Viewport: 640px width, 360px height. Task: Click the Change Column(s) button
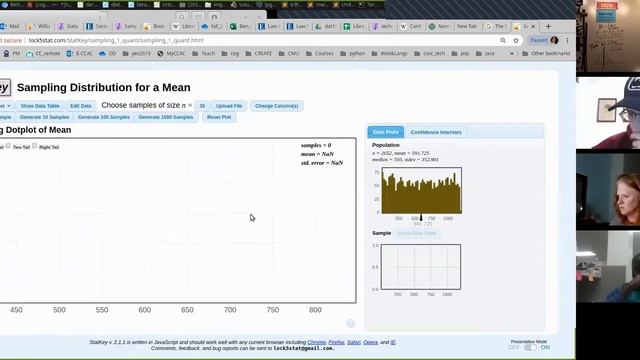pyautogui.click(x=277, y=106)
